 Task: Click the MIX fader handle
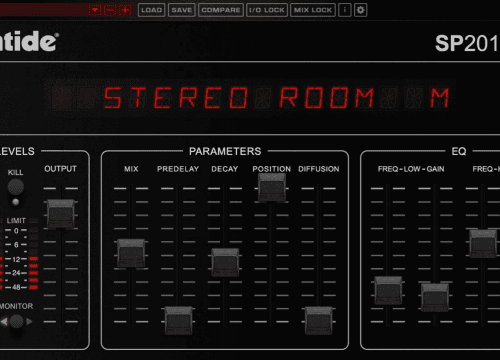tap(131, 253)
